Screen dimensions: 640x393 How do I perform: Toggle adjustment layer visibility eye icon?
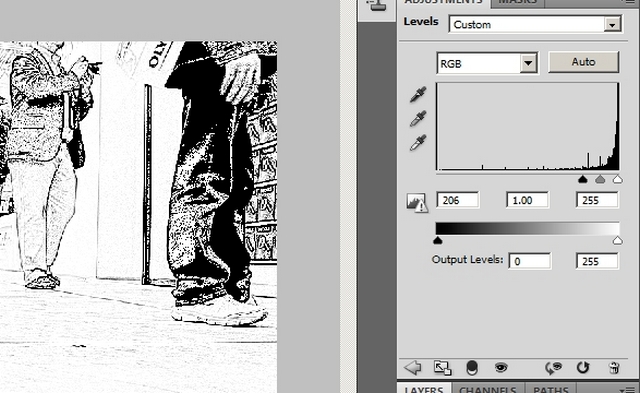click(x=501, y=368)
